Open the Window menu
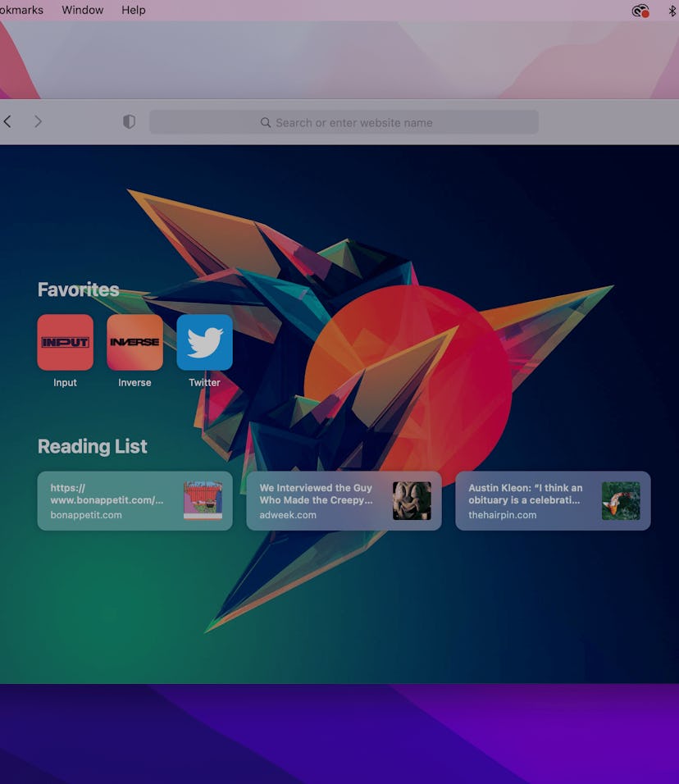 pyautogui.click(x=82, y=10)
